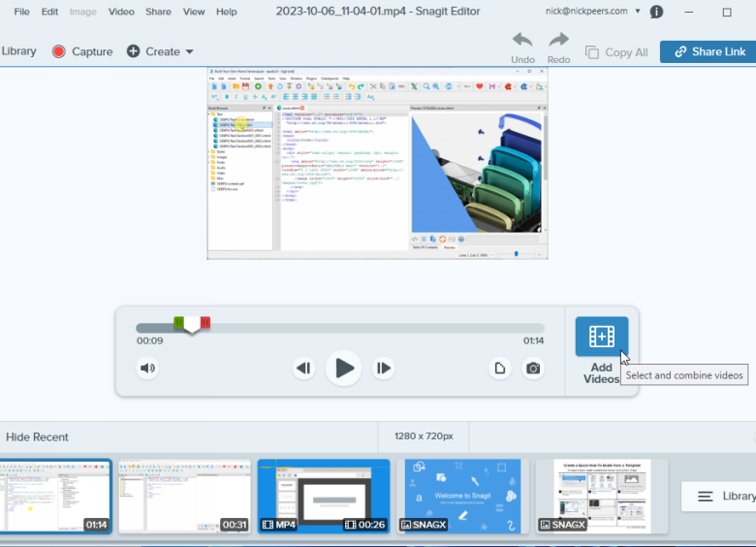The width and height of the screenshot is (756, 547).
Task: Capture video frame with camera icon
Action: click(x=533, y=368)
